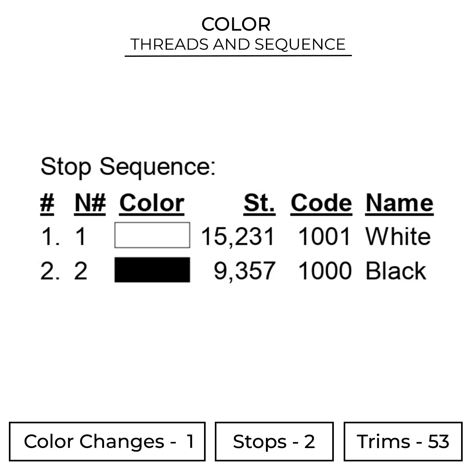Image resolution: width=476 pixels, height=476 pixels.
Task: Click thread code 1000
Action: pos(325,271)
